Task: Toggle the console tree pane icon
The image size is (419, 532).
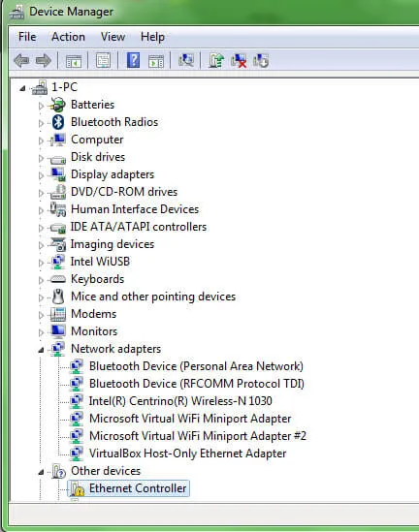Action: tap(74, 61)
